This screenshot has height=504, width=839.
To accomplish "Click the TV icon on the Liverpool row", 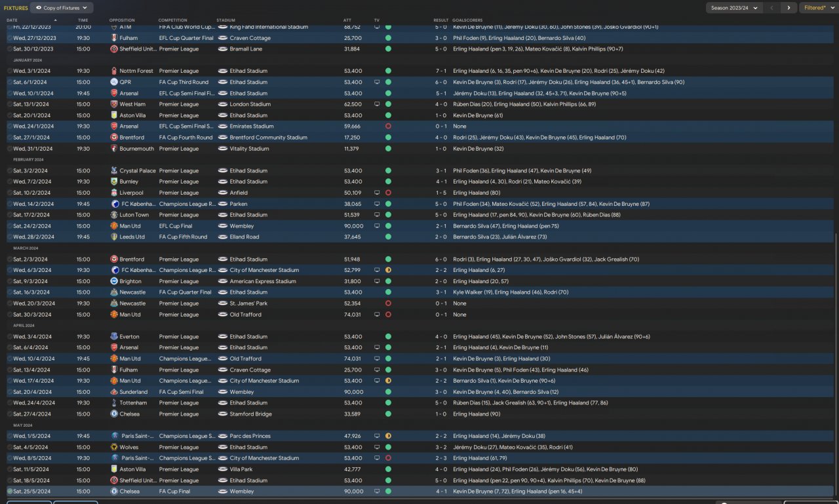I will (x=377, y=193).
